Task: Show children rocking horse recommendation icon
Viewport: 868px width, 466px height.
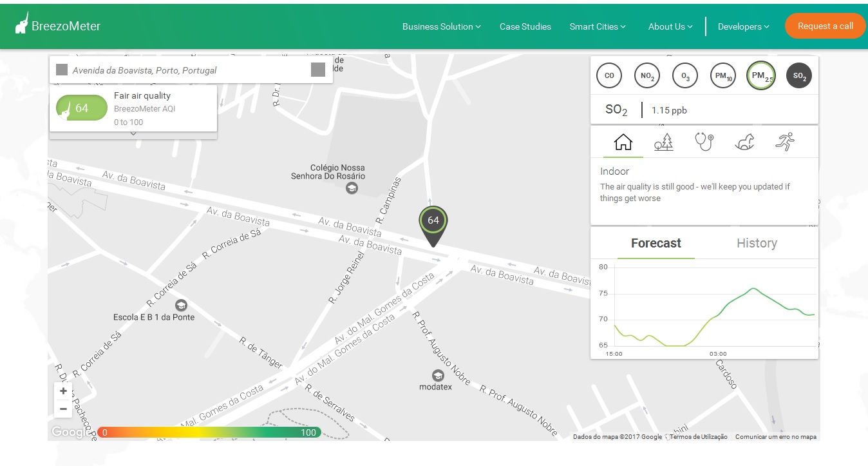Action: click(x=744, y=142)
